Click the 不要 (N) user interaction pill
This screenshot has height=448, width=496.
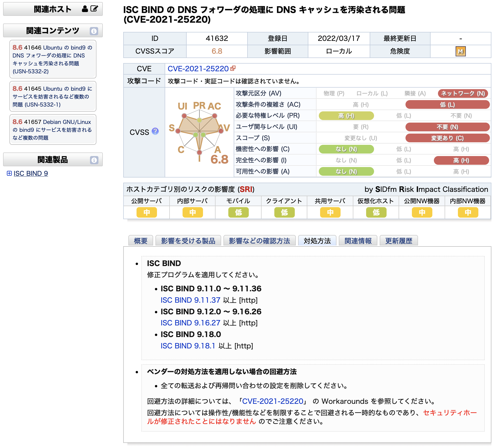tap(447, 127)
